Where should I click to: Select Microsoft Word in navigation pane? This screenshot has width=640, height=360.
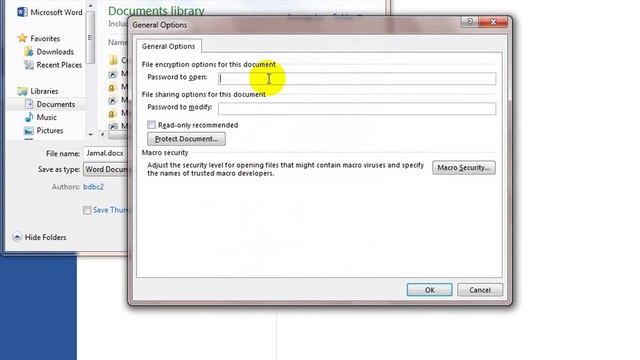coord(56,12)
